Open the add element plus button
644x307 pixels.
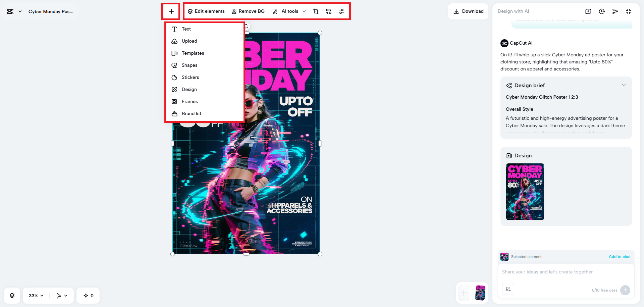171,11
